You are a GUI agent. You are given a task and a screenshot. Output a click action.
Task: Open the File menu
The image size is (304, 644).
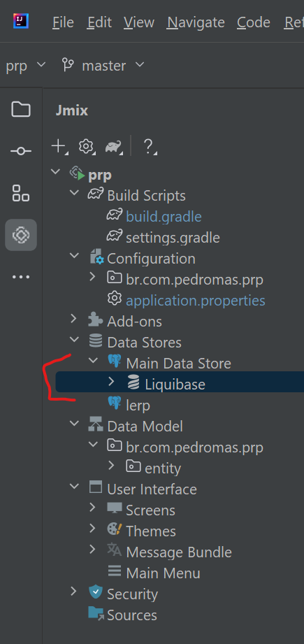[64, 22]
